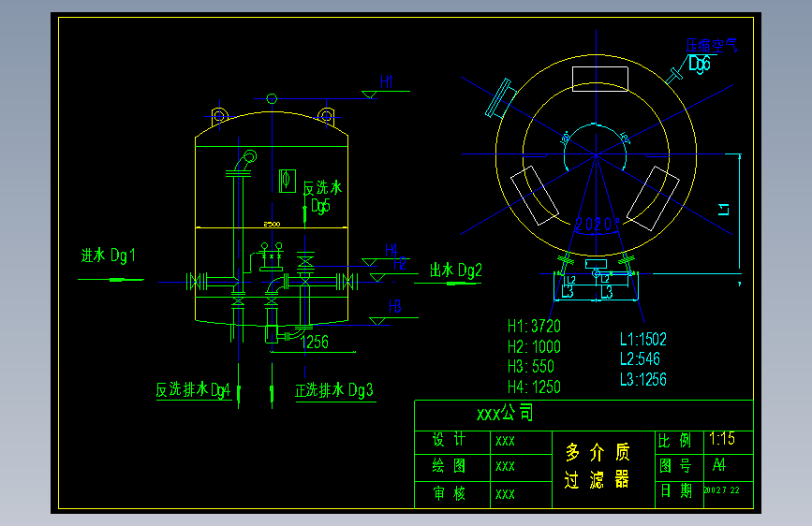Click the A4 drawing number value
This screenshot has height=526, width=812.
pos(718,465)
